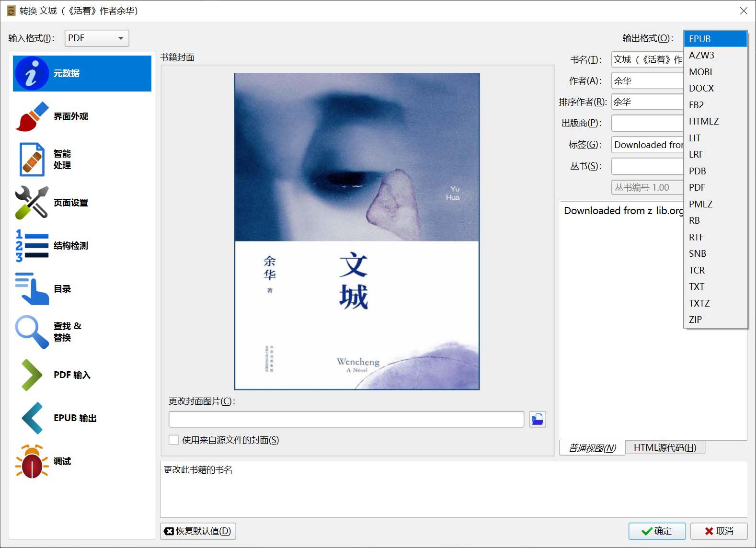This screenshot has height=548, width=756.
Task: Choose AZW3 from the output format list
Action: (716, 55)
